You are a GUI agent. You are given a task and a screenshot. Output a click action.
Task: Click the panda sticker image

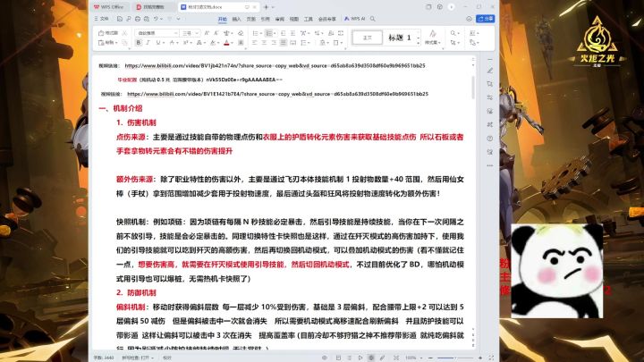click(557, 271)
